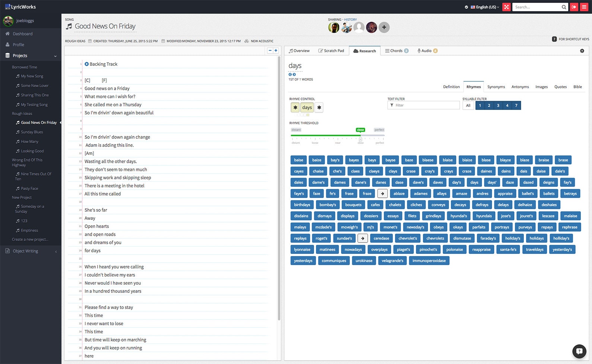Click the right asterisk rhyme control
The image size is (592, 364).
point(319,107)
